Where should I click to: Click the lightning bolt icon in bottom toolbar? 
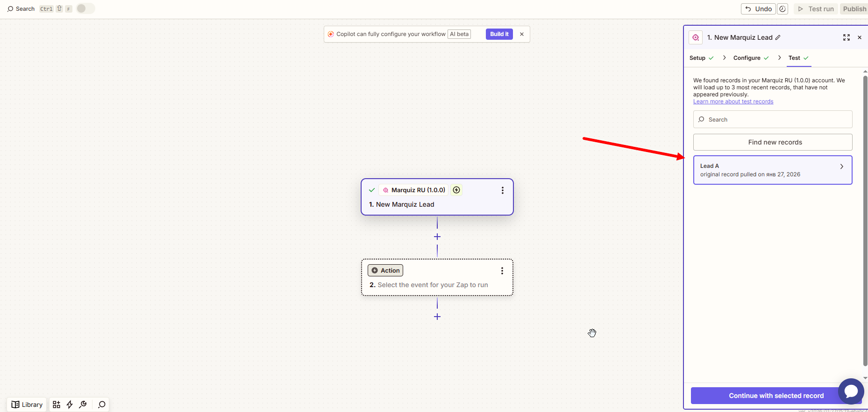(70, 405)
